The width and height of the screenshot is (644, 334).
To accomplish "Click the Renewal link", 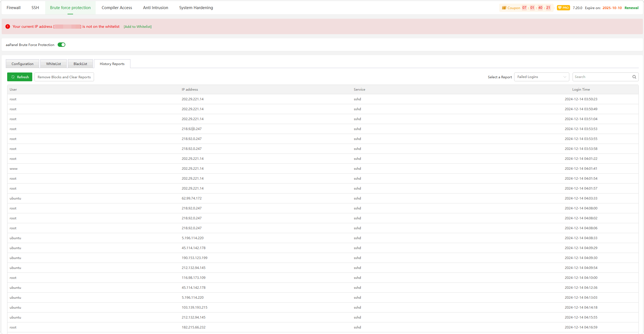I will pos(631,8).
